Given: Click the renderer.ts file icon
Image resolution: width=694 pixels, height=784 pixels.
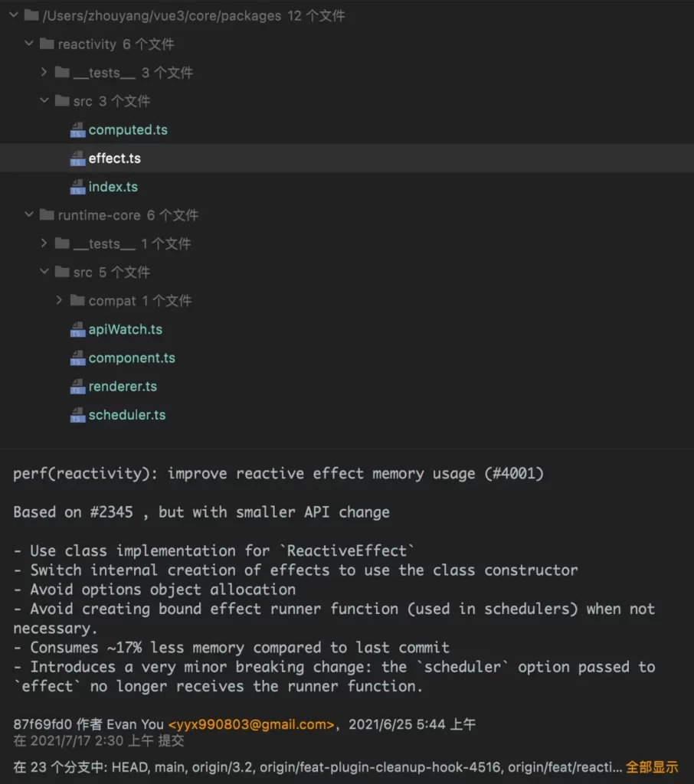Looking at the screenshot, I should pyautogui.click(x=77, y=387).
